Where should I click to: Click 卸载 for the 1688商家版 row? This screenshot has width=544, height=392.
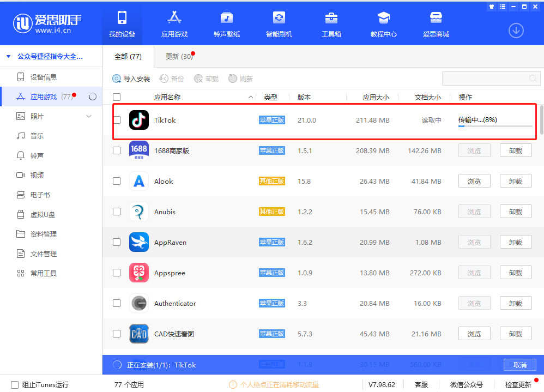pos(516,150)
